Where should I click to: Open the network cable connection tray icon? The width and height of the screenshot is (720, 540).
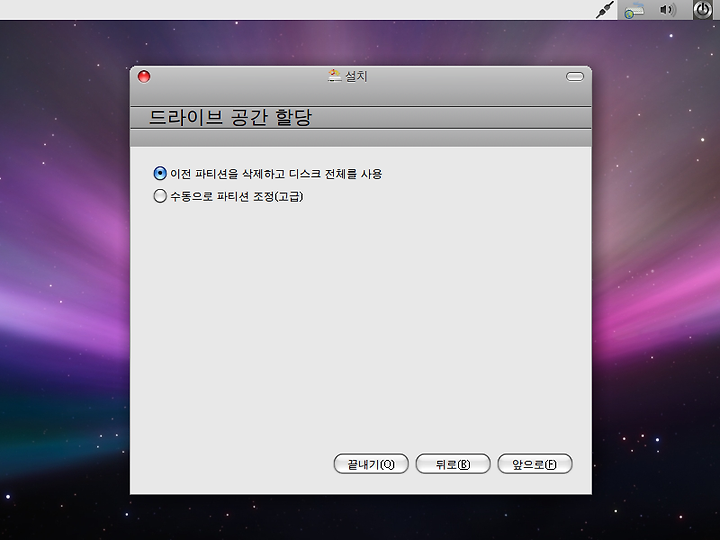tap(605, 10)
